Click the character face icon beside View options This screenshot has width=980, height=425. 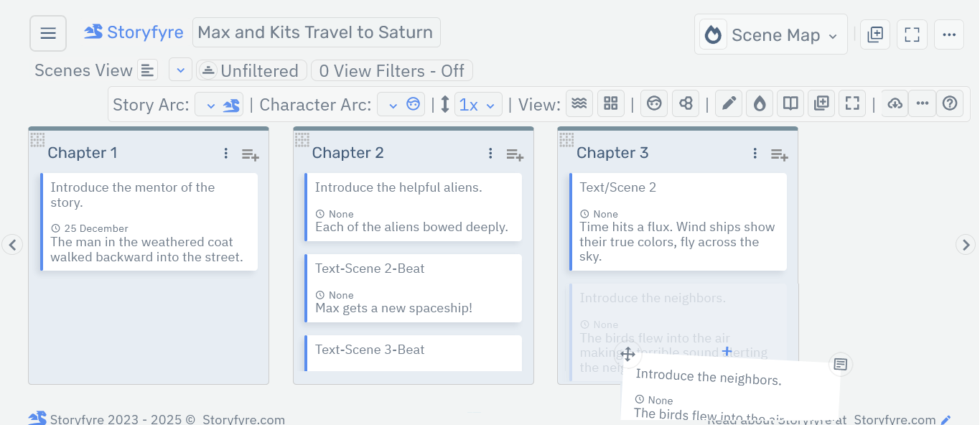coord(654,103)
